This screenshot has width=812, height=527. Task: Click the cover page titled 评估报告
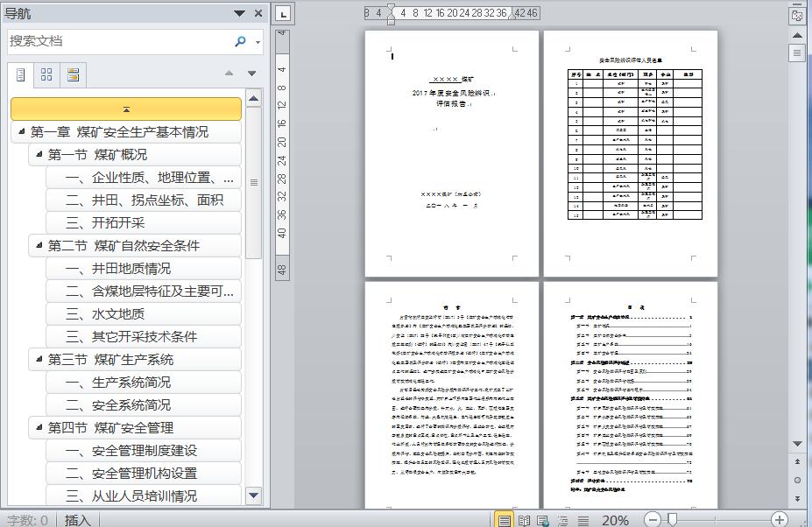coord(452,153)
